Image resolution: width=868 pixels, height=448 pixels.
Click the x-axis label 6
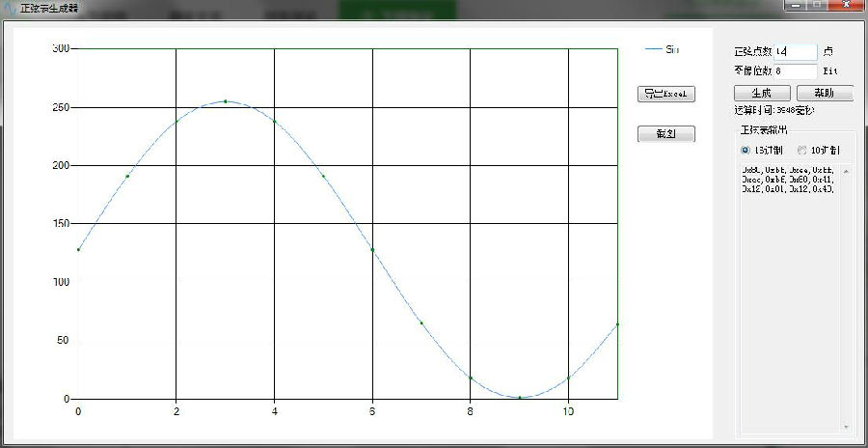point(372,411)
